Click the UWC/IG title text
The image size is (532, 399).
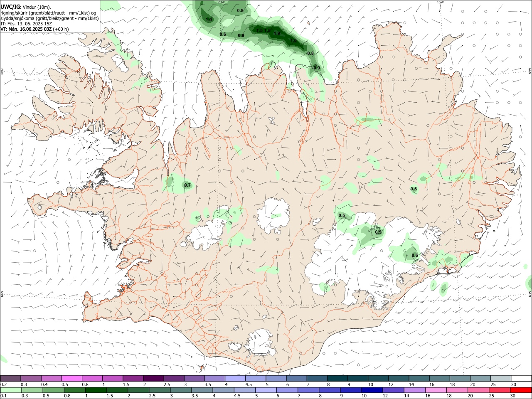(x=10, y=6)
